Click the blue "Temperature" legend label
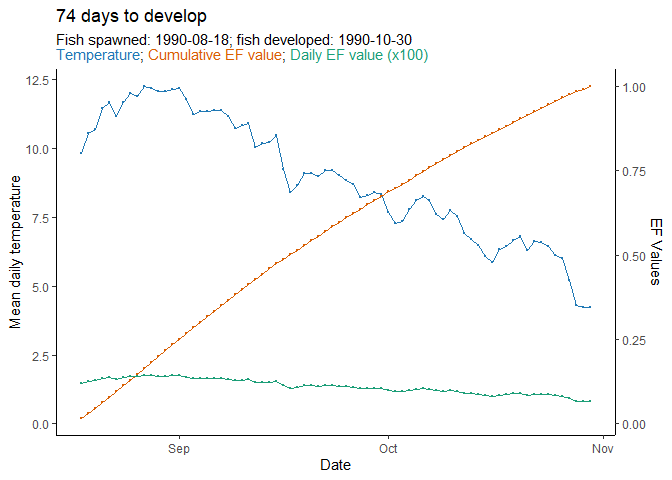This screenshot has width=672, height=480. (100, 56)
